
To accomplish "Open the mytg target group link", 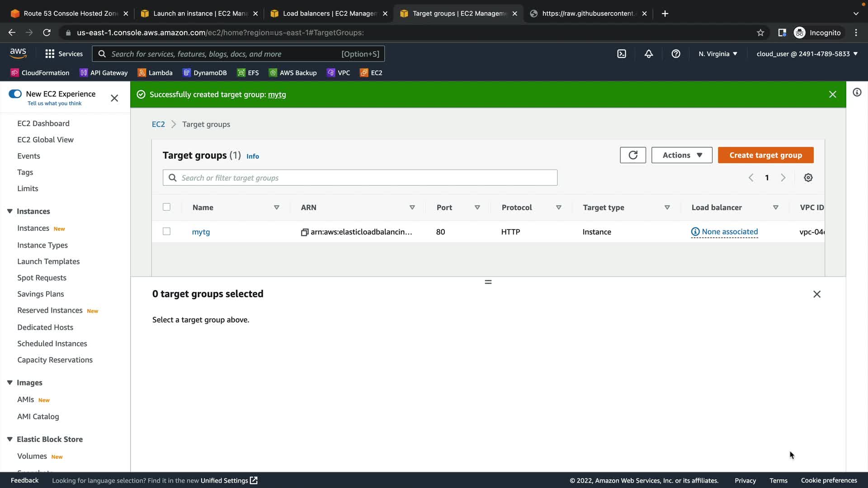I will [x=201, y=232].
